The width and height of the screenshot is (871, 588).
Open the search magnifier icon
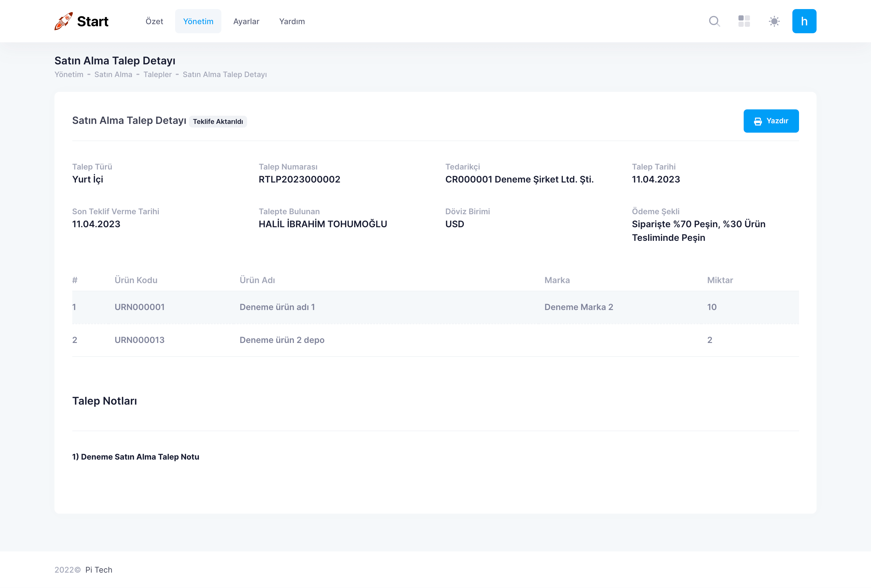[714, 21]
